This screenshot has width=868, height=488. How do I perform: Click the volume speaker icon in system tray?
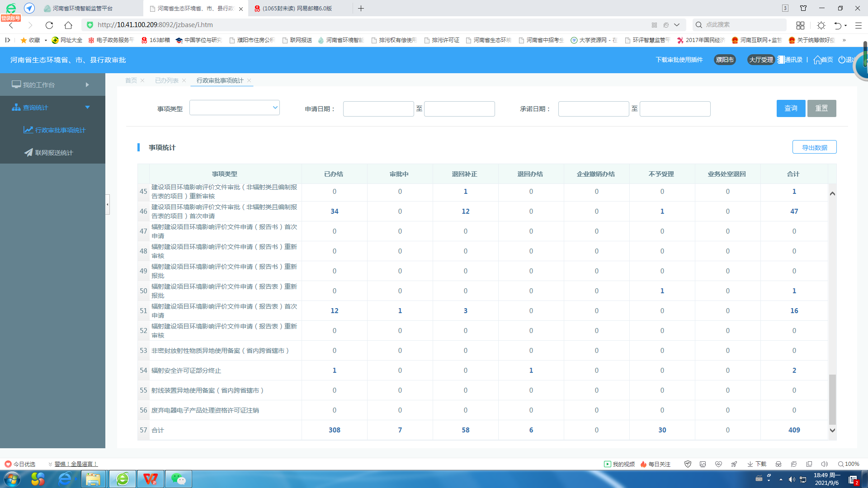(x=792, y=479)
